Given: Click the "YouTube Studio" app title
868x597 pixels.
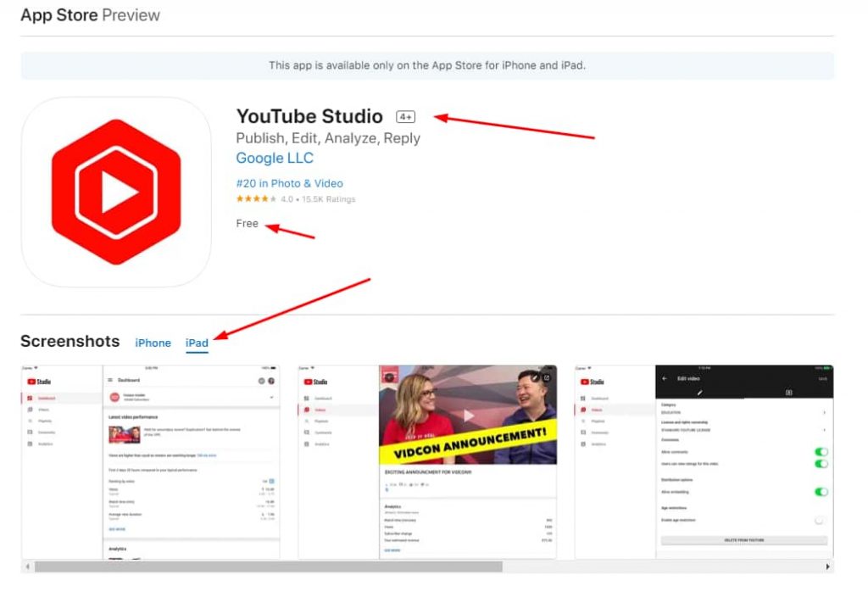Looking at the screenshot, I should pyautogui.click(x=309, y=116).
